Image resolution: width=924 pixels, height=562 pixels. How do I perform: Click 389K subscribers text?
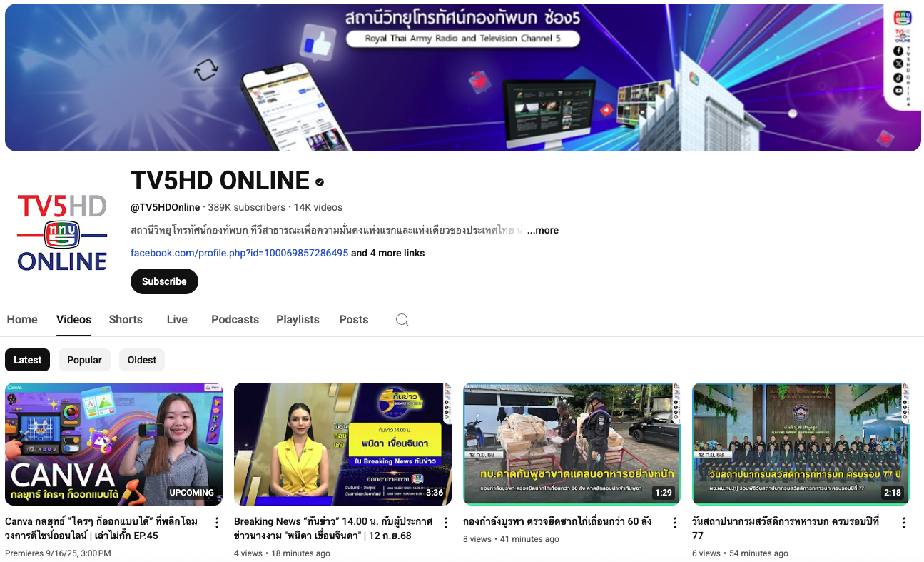pyautogui.click(x=247, y=207)
